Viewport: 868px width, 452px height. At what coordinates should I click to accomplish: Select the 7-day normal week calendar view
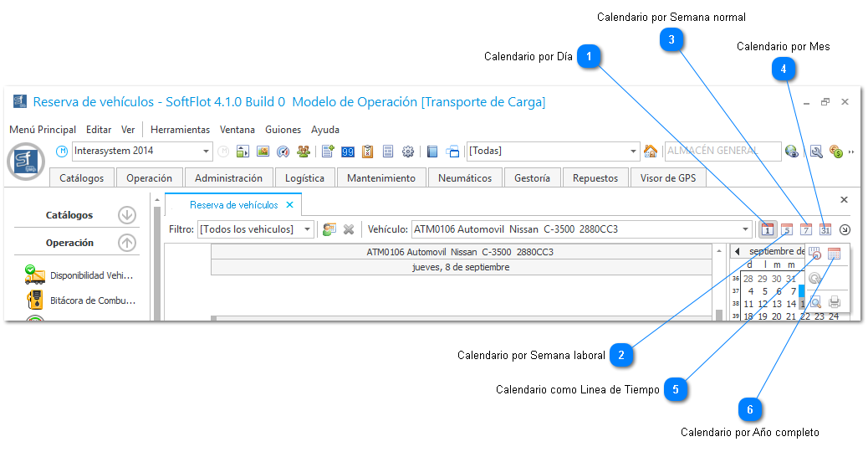[x=806, y=229]
